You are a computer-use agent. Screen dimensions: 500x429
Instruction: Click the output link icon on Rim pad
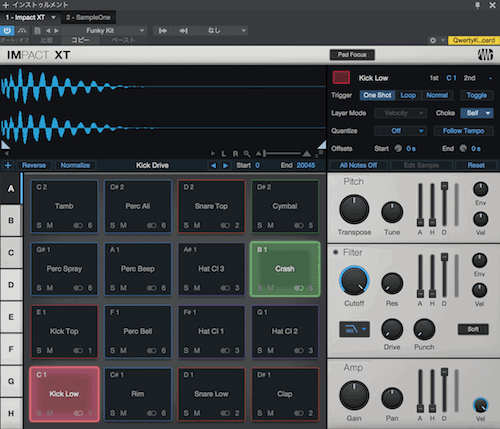[152, 413]
